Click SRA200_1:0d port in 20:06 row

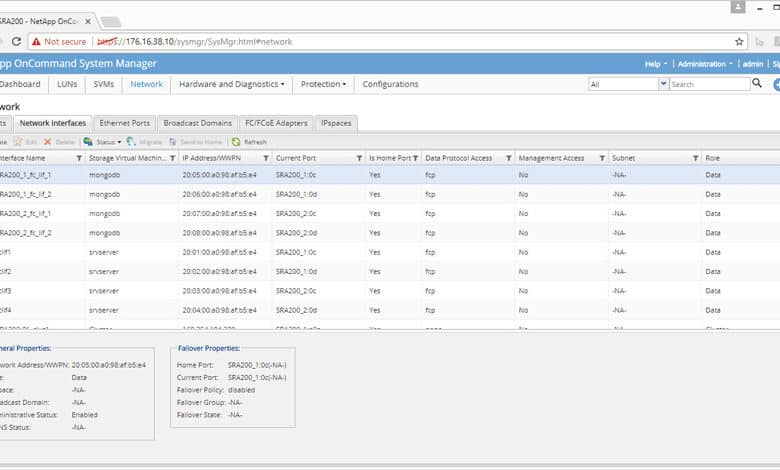click(296, 194)
